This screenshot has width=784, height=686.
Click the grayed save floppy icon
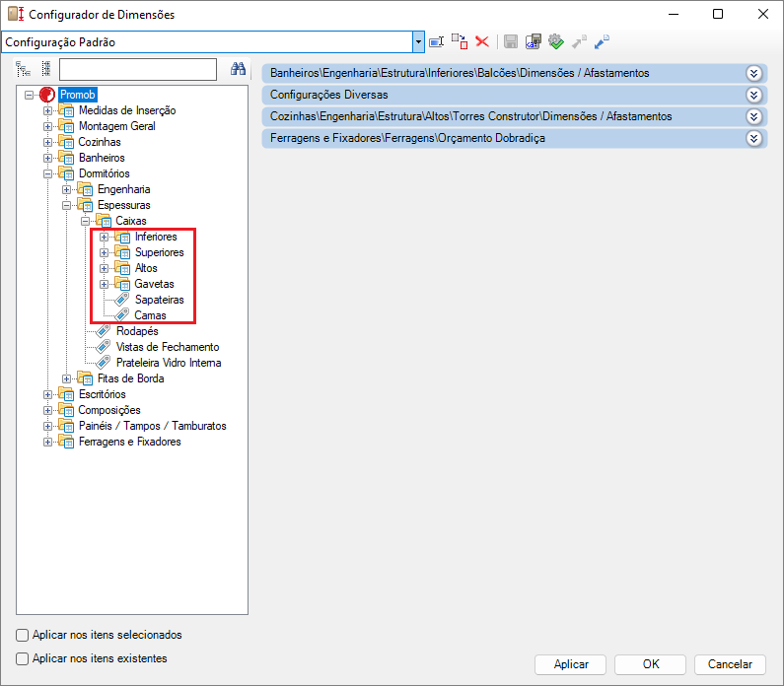tap(511, 41)
